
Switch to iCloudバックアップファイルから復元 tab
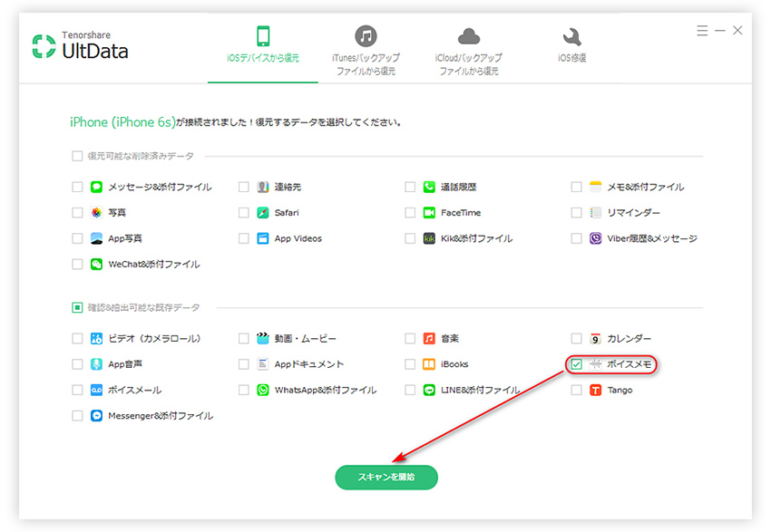(469, 51)
